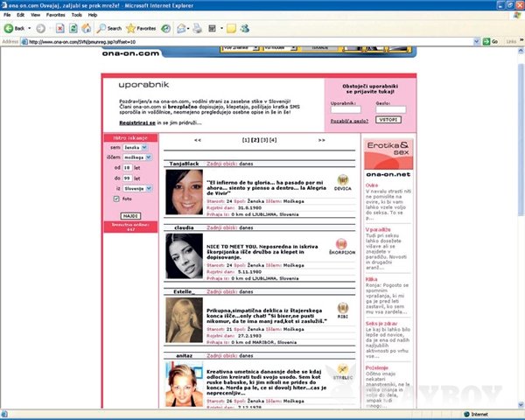This screenshot has height=420, width=525.
Task: Click the Strelec zodiac icon
Action: (x=342, y=369)
